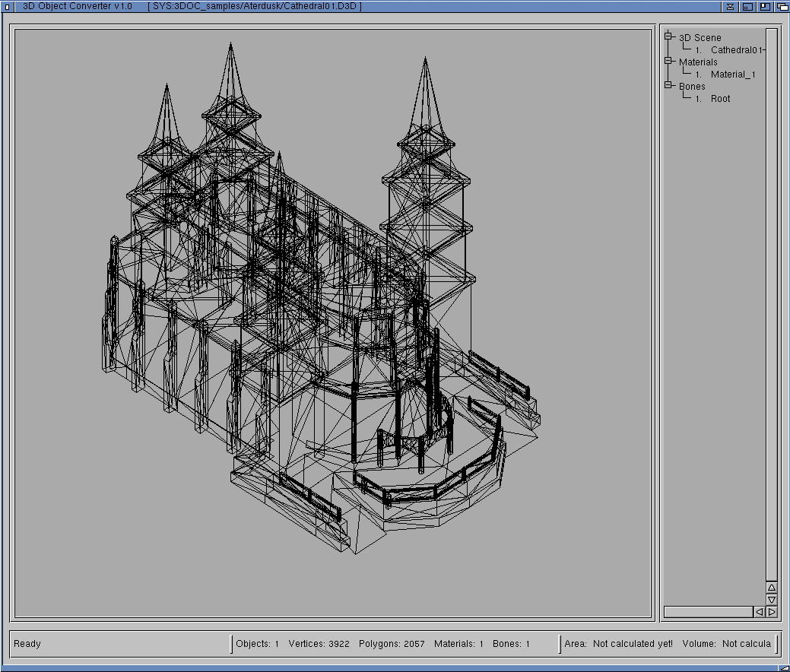Click the horizontal scrollbar under the tree panel
This screenshot has width=790, height=672.
pos(707,612)
